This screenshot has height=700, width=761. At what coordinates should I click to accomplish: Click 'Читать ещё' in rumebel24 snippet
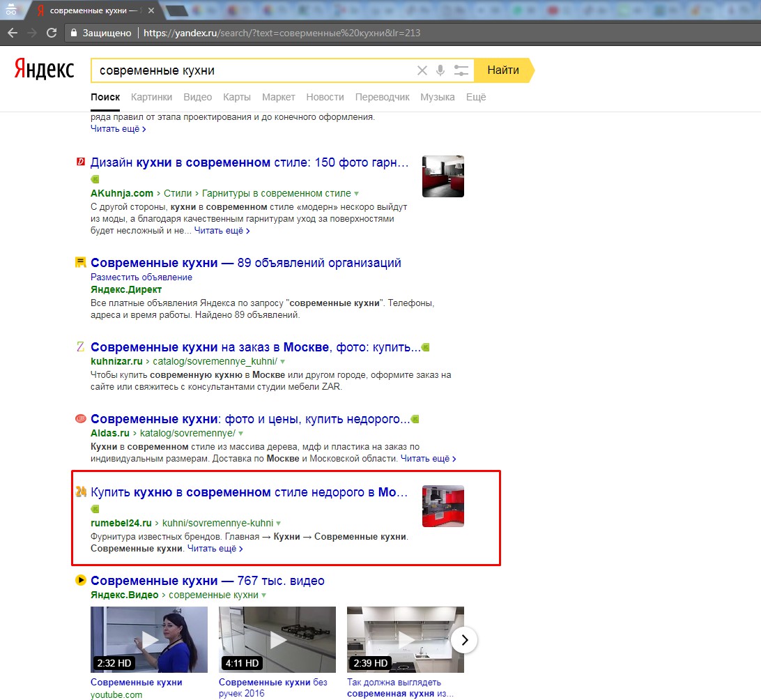click(215, 549)
